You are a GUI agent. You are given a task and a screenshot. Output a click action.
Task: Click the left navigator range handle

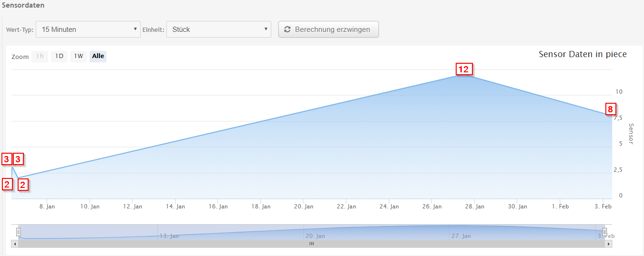(x=19, y=232)
